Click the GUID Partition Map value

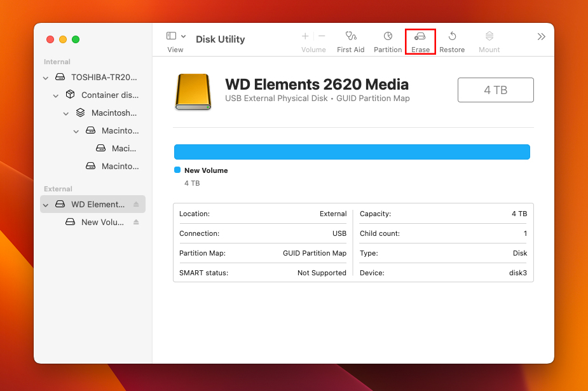click(x=315, y=253)
